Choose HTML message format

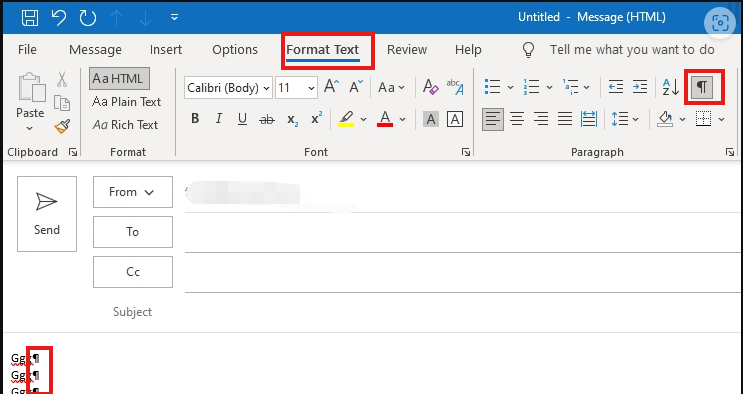119,78
